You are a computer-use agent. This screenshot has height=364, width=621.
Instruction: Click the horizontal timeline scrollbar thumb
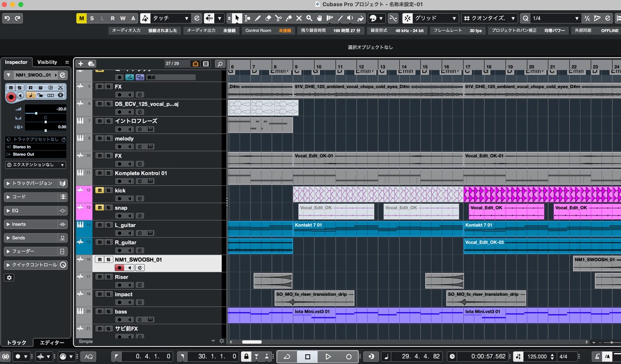click(251, 342)
